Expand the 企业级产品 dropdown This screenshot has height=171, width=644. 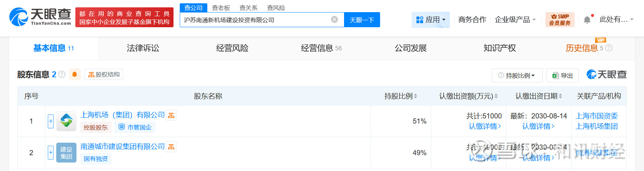click(515, 19)
